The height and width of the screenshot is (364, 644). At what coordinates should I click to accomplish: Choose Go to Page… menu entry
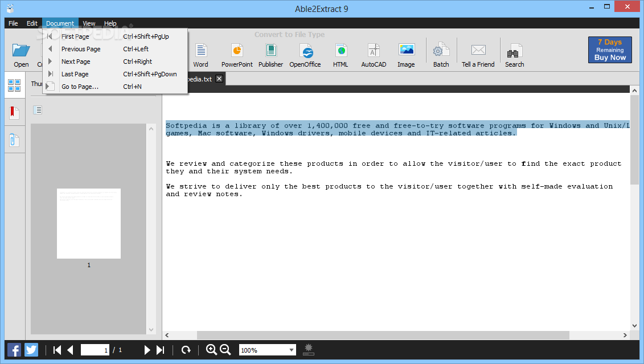tap(116, 87)
